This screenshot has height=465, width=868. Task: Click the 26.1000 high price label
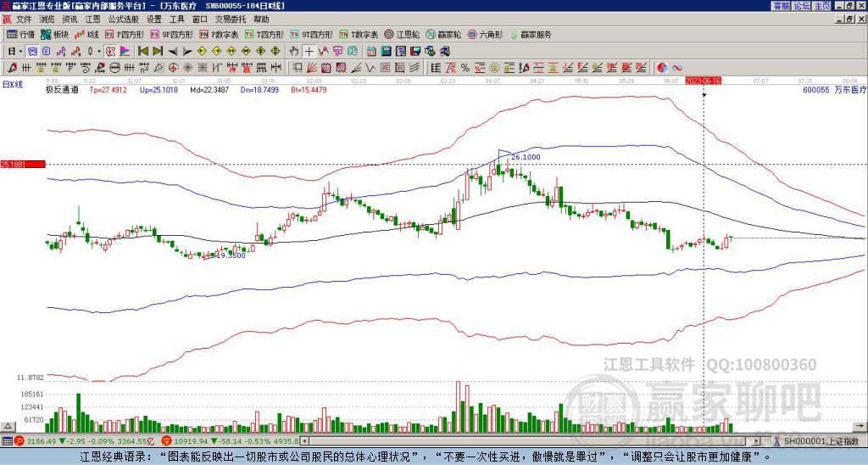[526, 157]
